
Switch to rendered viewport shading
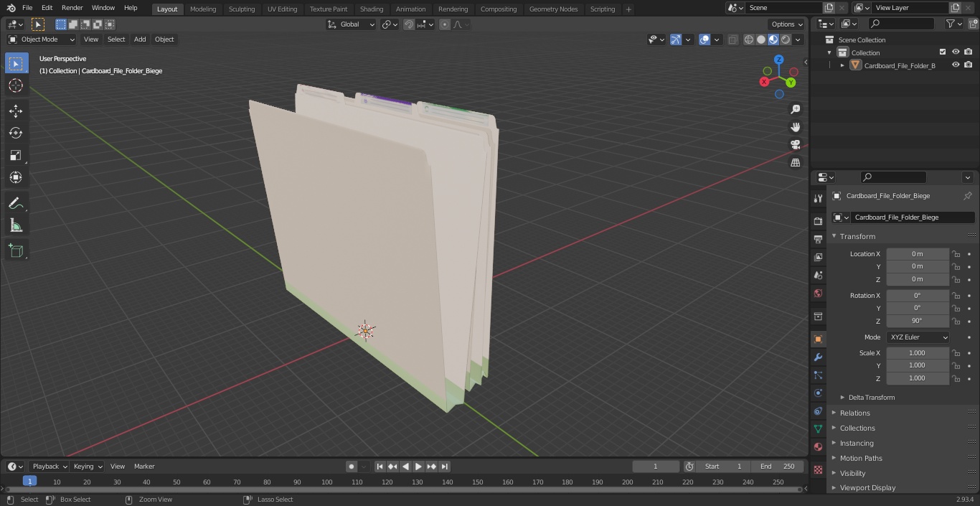click(x=786, y=39)
